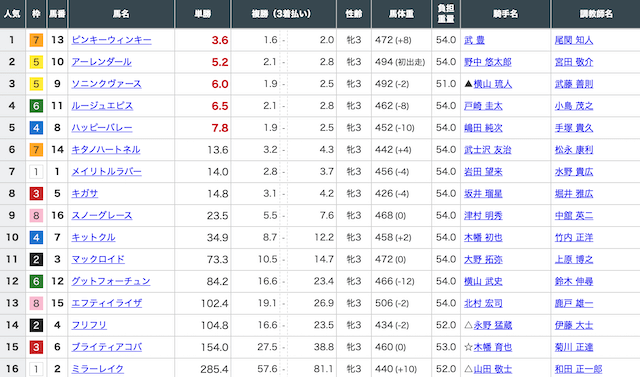This screenshot has width=640, height=377.
Task: Open horse link キタノハートネル
Action: [106, 150]
